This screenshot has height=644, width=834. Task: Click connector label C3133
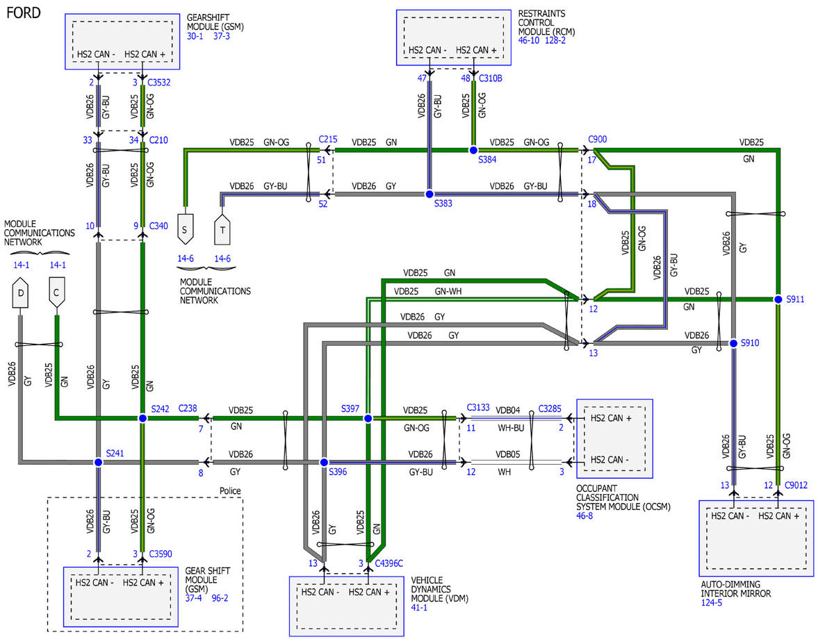pos(479,408)
